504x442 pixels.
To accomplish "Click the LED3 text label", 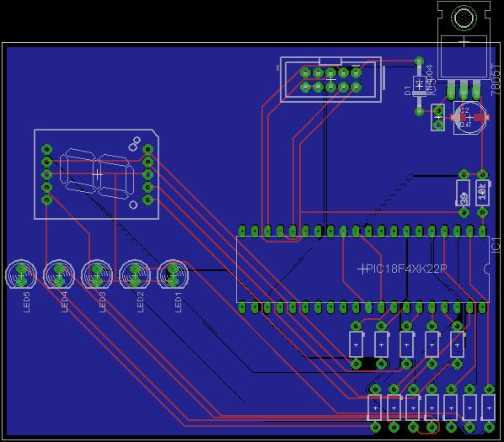I will coord(102,302).
